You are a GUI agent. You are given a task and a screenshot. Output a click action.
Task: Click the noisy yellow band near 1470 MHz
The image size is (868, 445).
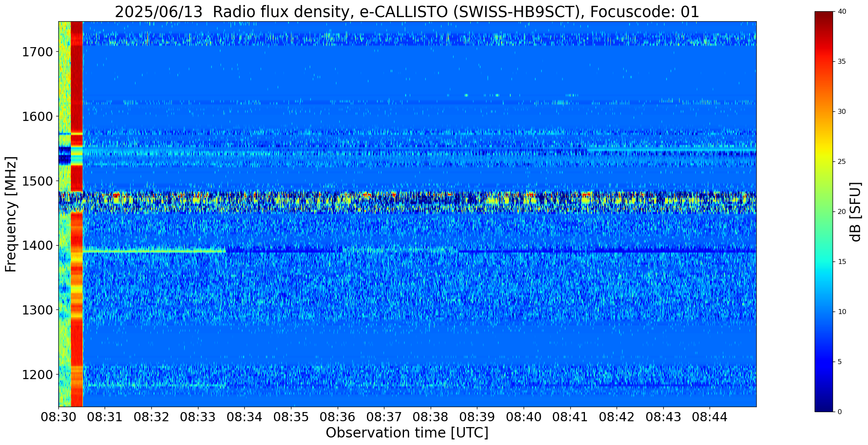pyautogui.click(x=407, y=202)
